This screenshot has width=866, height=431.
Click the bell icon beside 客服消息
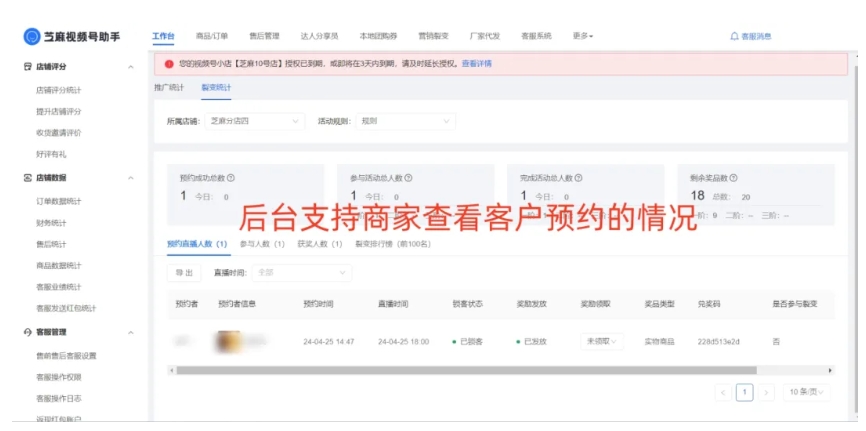tap(734, 36)
